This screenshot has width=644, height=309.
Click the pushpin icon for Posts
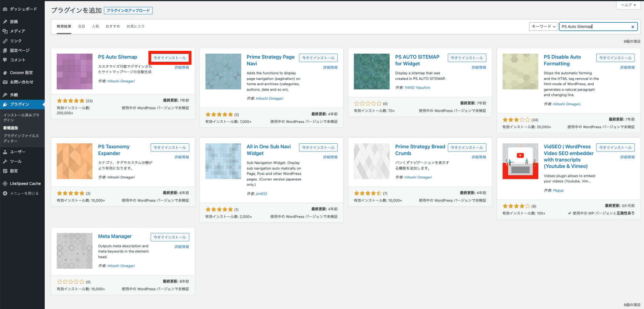coord(5,22)
